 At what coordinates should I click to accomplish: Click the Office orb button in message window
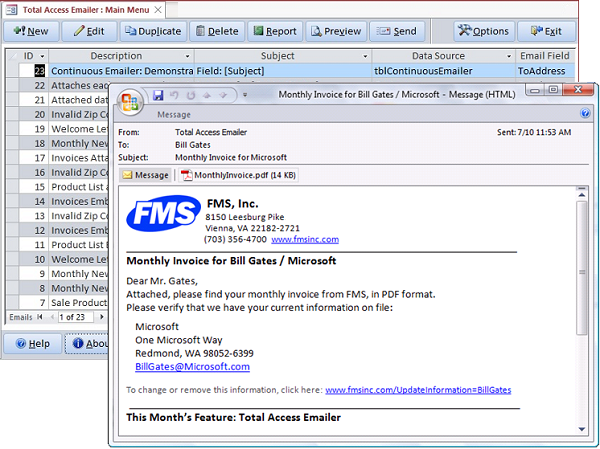[x=129, y=101]
